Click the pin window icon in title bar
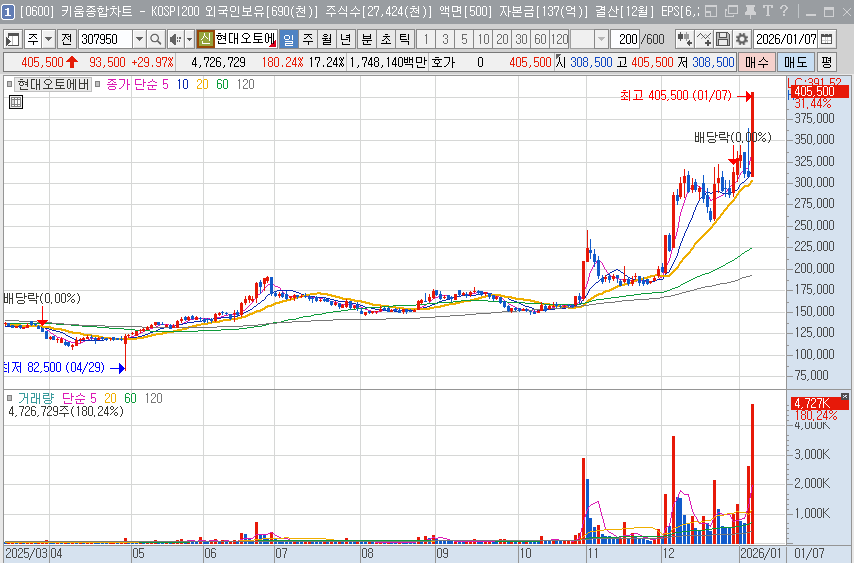Image resolution: width=854 pixels, height=563 pixels. 750,11
